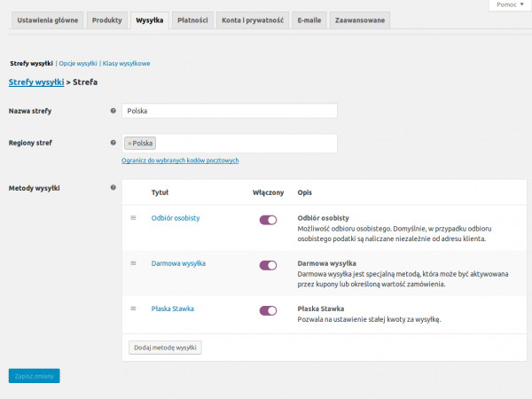Open the Ustawienia główne tab

click(48, 20)
